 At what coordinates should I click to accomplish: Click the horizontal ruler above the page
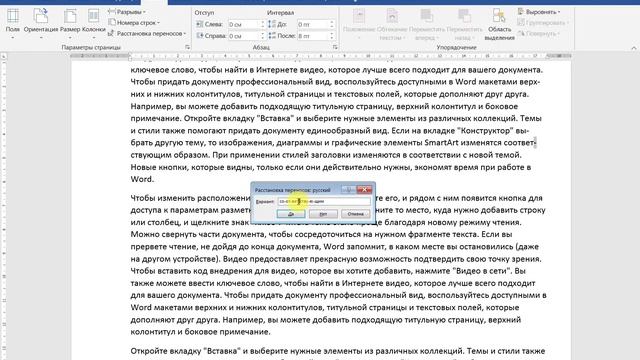coord(321,56)
